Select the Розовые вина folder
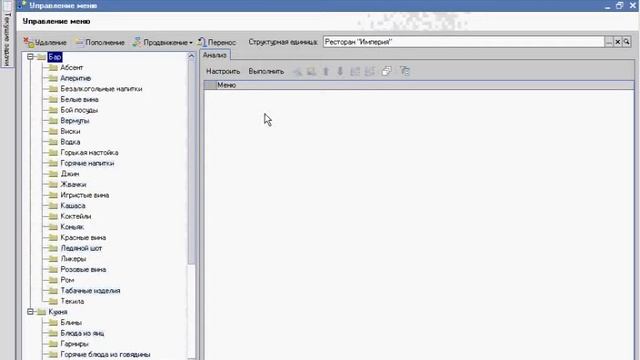This screenshot has width=640, height=360. coord(83,269)
